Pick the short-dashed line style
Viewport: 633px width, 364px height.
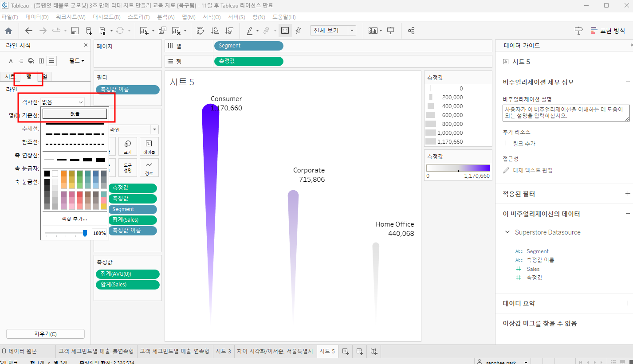point(75,144)
